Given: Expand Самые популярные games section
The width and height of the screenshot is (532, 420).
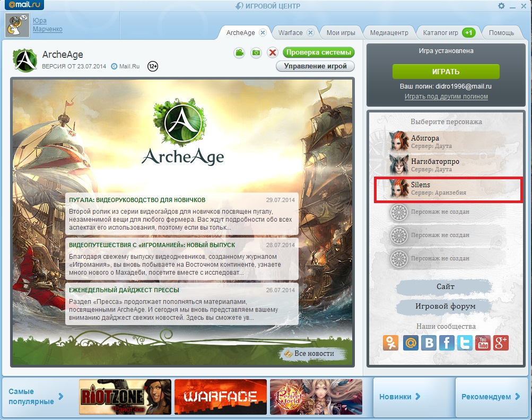Looking at the screenshot, I should [36, 396].
